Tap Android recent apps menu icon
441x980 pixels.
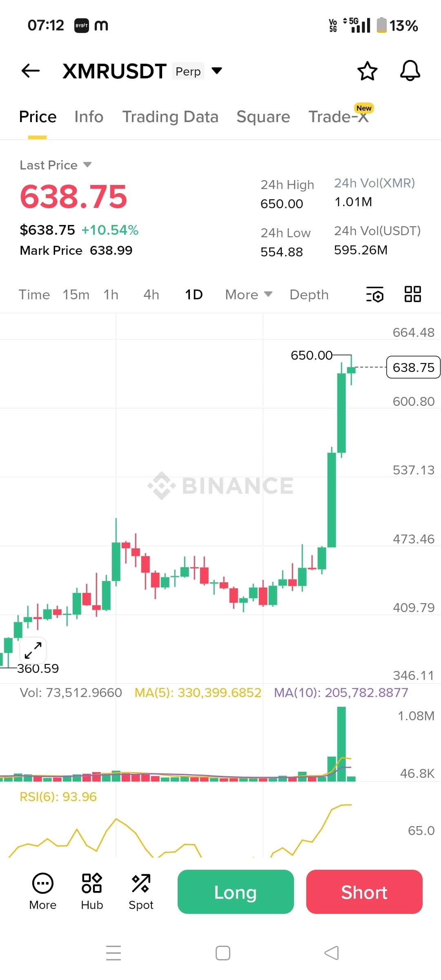coord(114,953)
